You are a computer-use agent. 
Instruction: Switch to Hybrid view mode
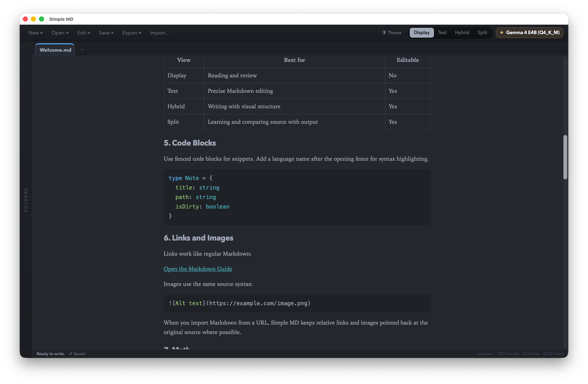[x=462, y=32]
